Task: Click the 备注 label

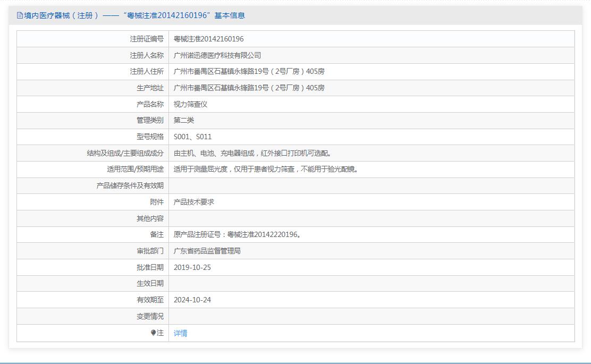Action: tap(157, 235)
